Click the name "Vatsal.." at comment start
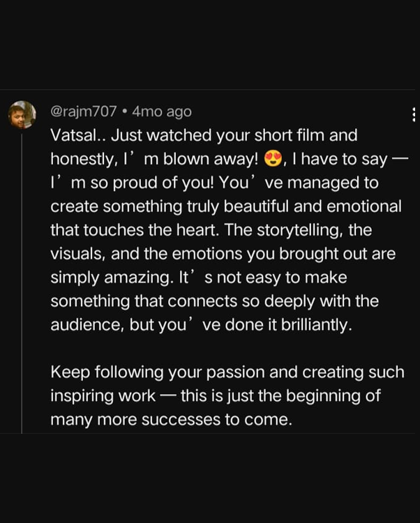Image resolution: width=420 pixels, height=523 pixels. pyautogui.click(x=77, y=135)
